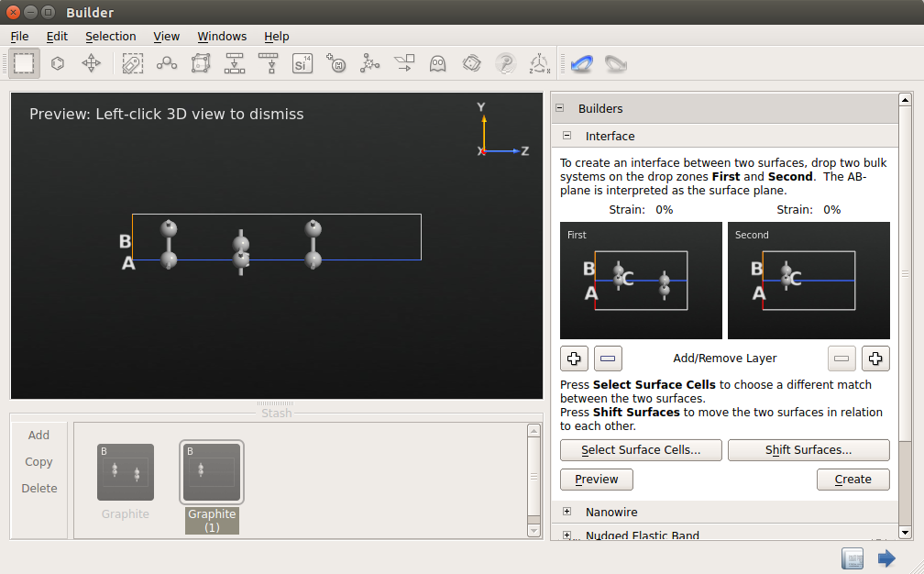Click Copy in the Stash panel

pos(38,461)
